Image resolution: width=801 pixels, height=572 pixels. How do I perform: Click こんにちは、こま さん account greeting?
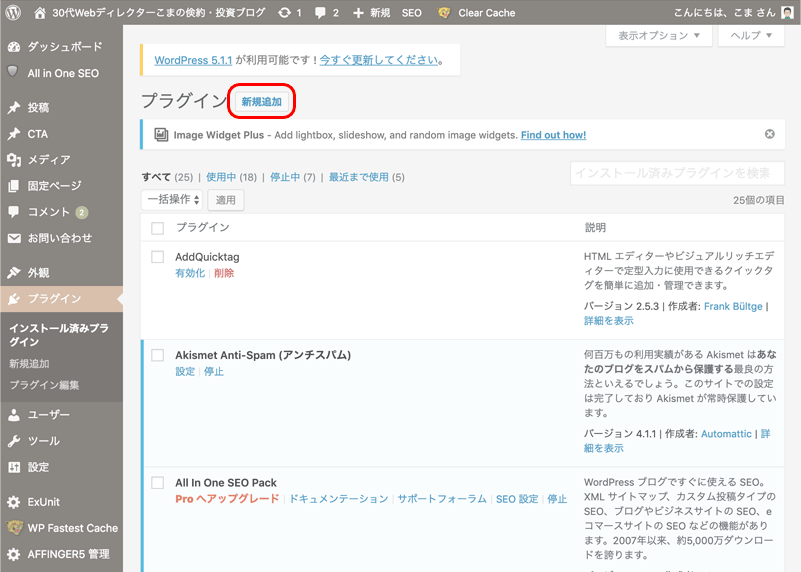(x=724, y=13)
